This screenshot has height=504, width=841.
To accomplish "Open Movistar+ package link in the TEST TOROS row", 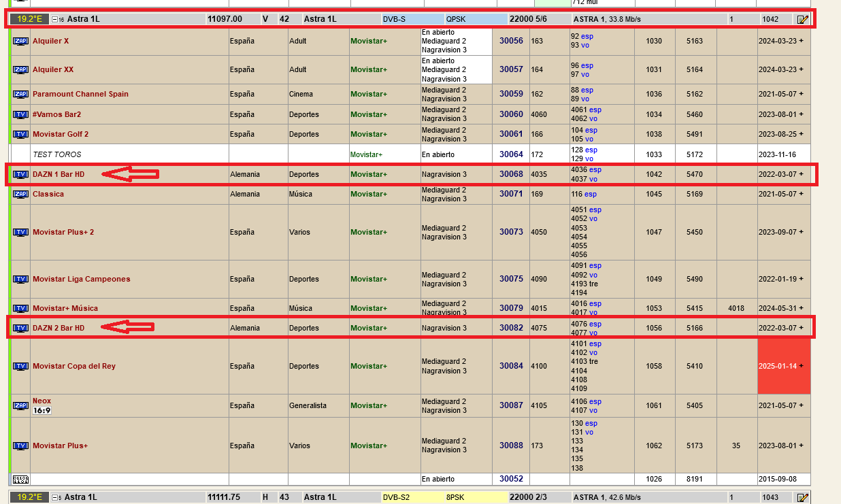I will pos(367,154).
